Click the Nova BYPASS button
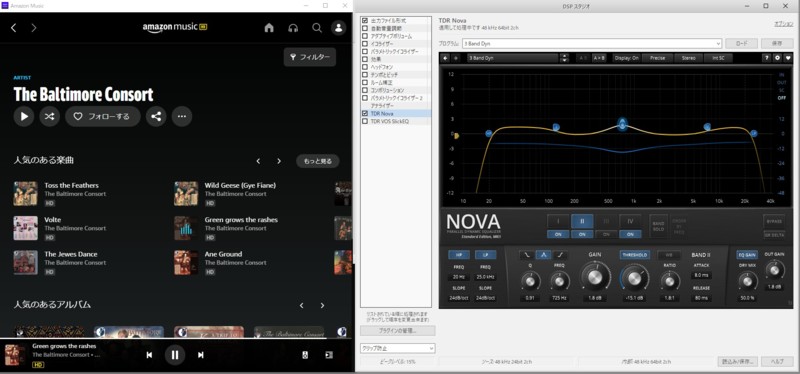 tap(774, 221)
